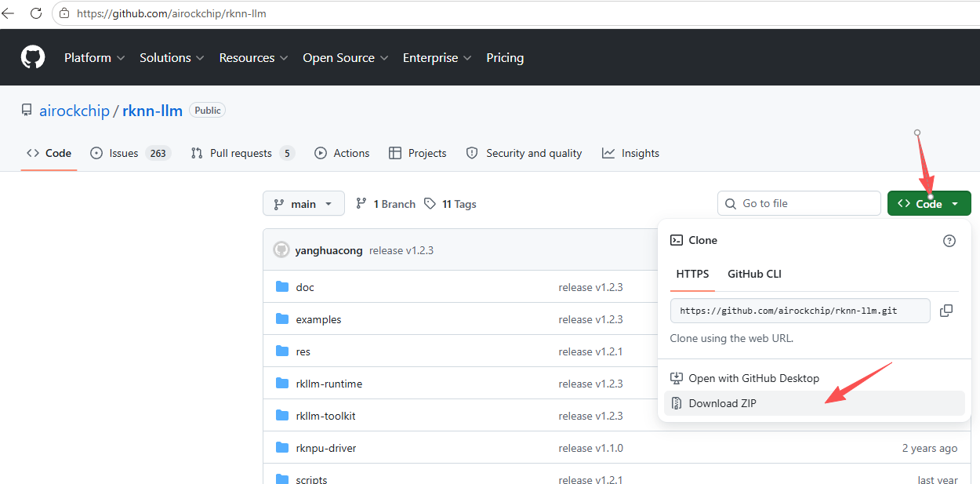
Task: Open the Pull requests tab
Action: click(x=242, y=153)
